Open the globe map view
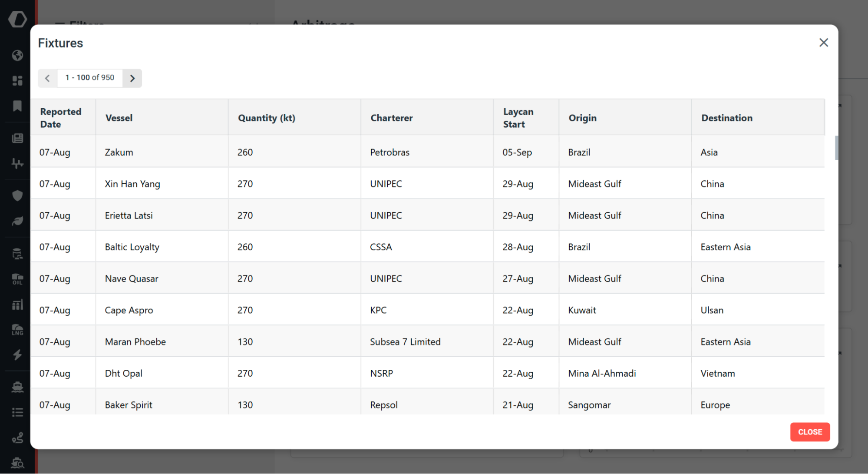This screenshot has height=474, width=868. 17,56
